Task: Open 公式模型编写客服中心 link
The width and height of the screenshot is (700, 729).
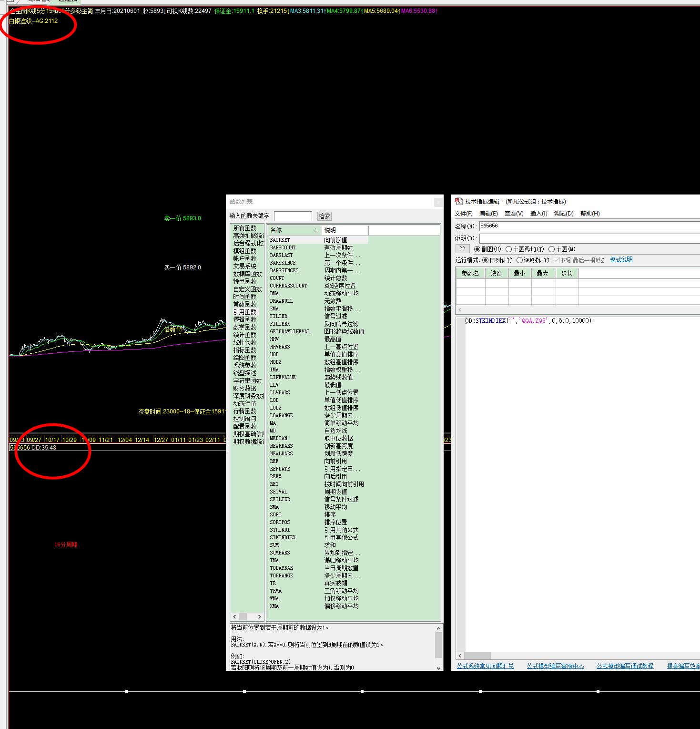Action: click(555, 666)
